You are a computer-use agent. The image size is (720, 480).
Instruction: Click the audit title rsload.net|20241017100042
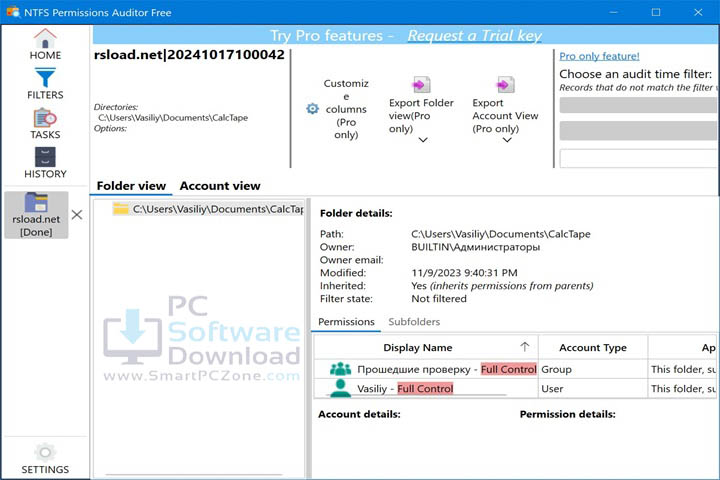189,55
